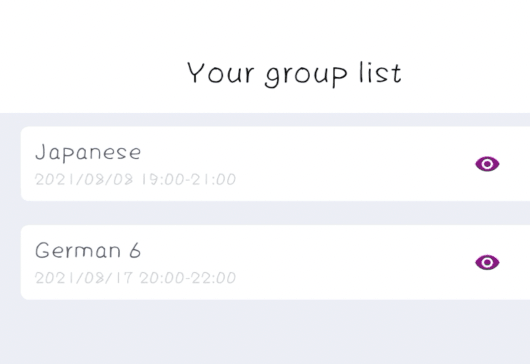
Task: Click the 19:00-21:00 time slot text
Action: click(x=189, y=179)
